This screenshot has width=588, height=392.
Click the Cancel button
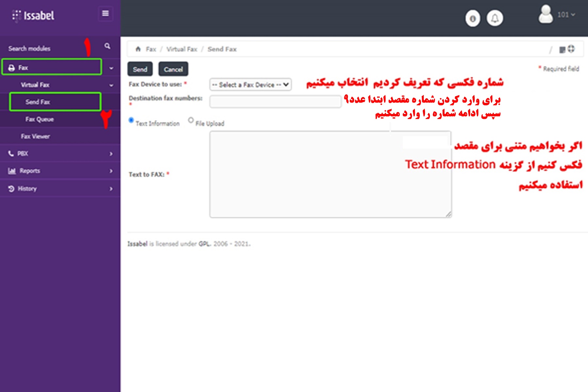173,69
